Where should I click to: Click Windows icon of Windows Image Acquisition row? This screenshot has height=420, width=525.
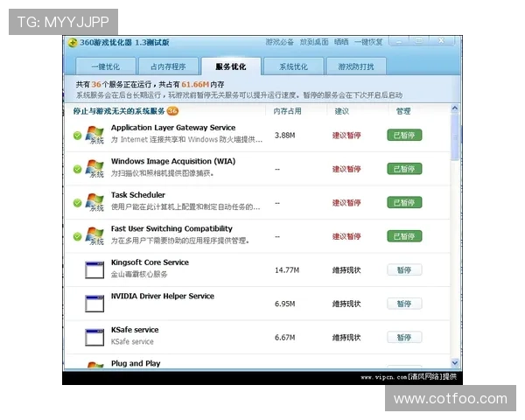(94, 169)
